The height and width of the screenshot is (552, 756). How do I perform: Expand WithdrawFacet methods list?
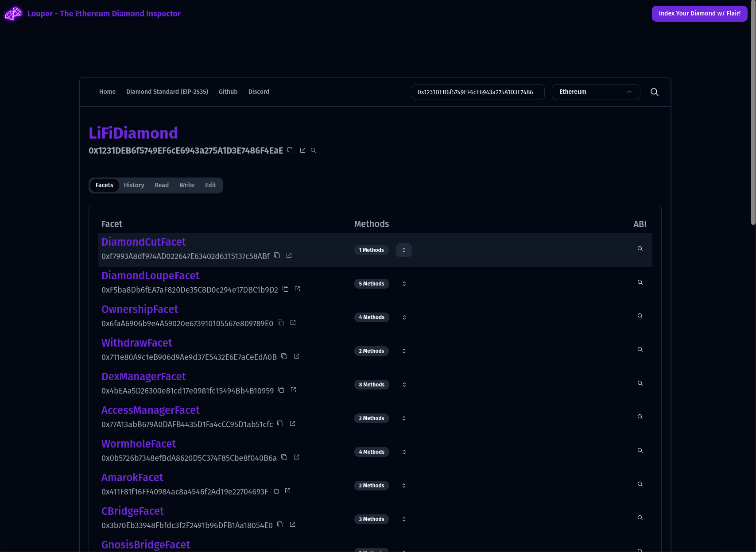pos(404,351)
